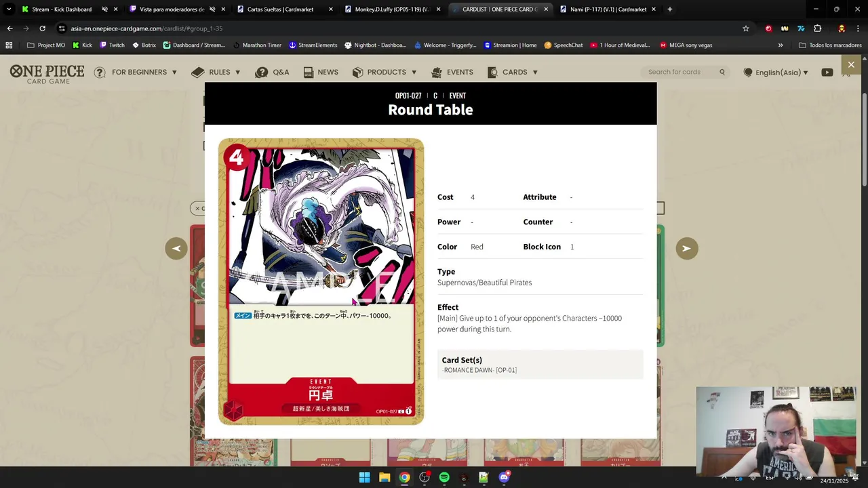Open the MEGA sony vegas bookmark
Viewport: 868px width, 488px height.
[x=686, y=45]
